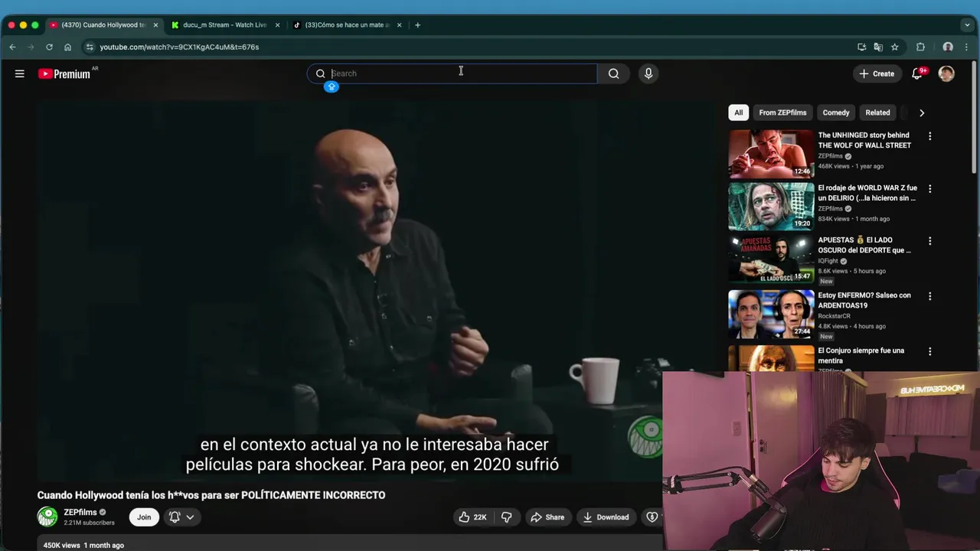Click the Share button
This screenshot has width=980, height=551.
coord(547,517)
